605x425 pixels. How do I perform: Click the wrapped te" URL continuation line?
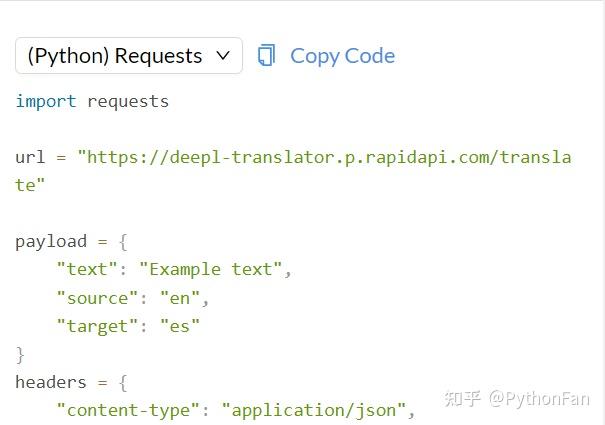(x=30, y=185)
